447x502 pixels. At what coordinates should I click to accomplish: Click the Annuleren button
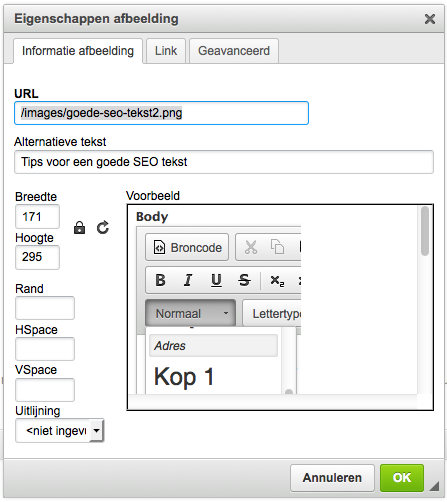tap(332, 478)
